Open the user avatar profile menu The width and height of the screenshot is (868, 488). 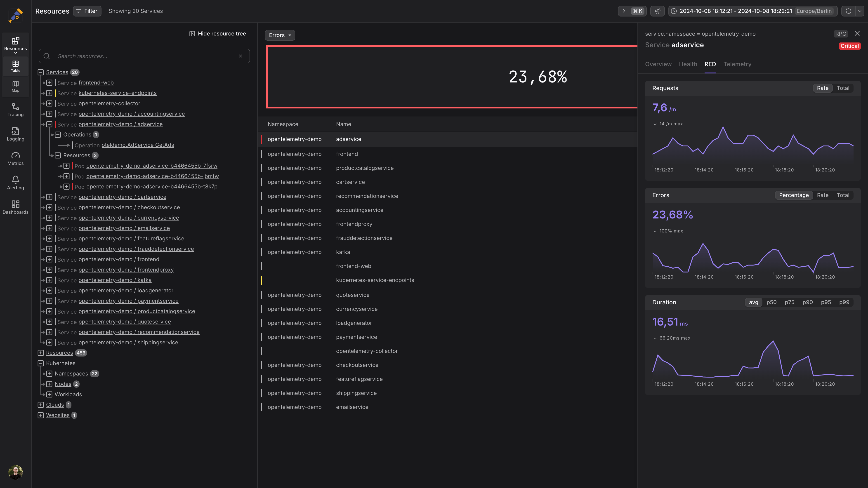click(x=16, y=472)
